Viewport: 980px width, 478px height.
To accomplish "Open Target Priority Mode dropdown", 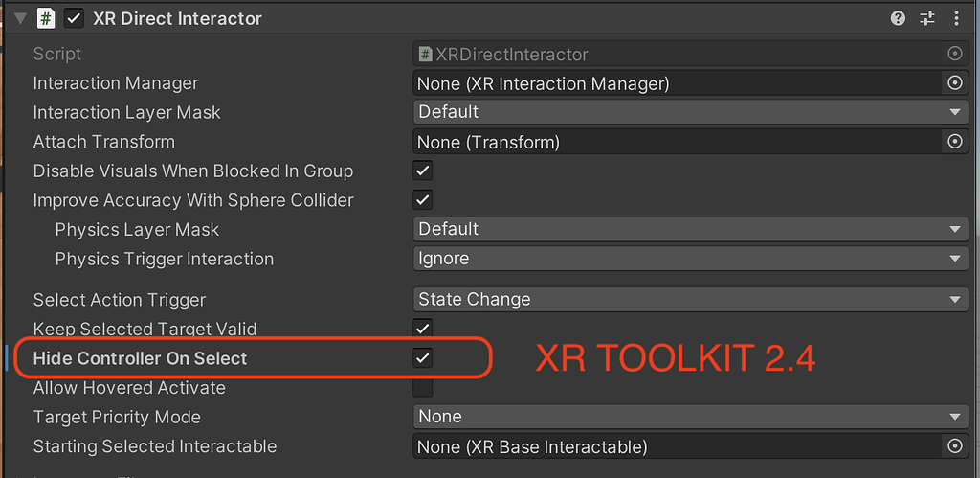I will [x=690, y=417].
